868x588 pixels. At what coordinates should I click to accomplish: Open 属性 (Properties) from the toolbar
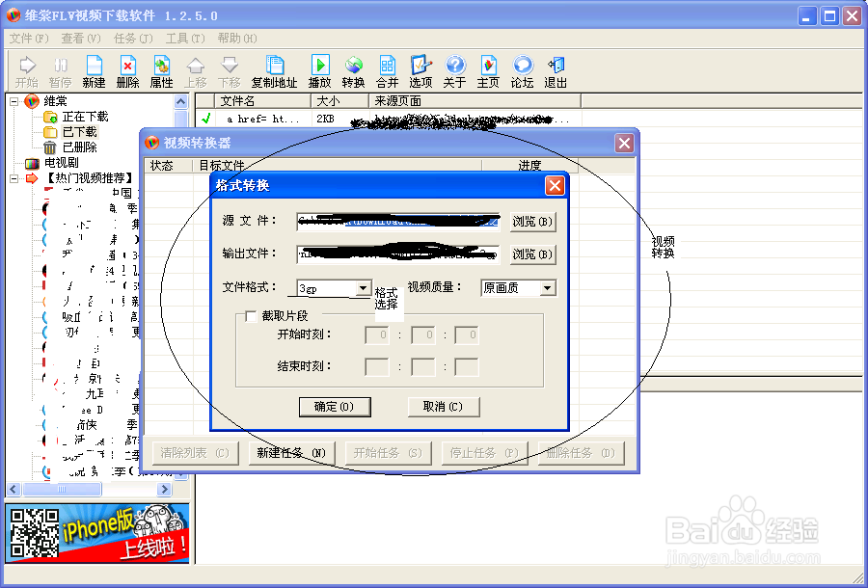[x=162, y=72]
